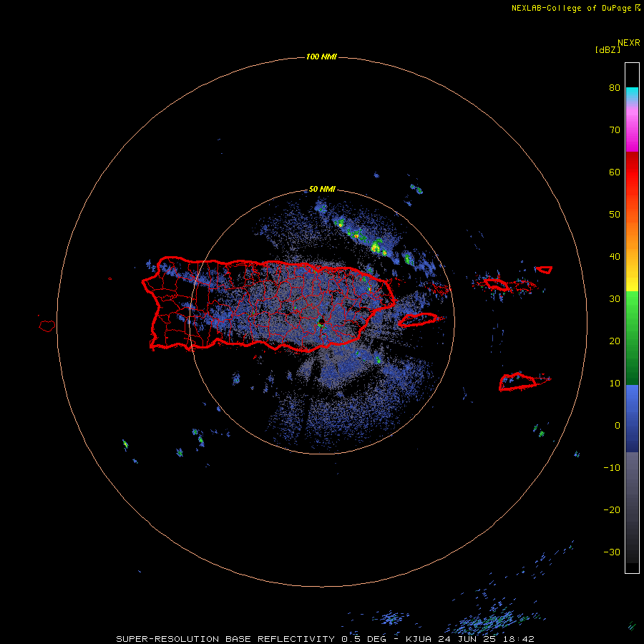Click the 0 value on the dBZ scale

point(618,426)
